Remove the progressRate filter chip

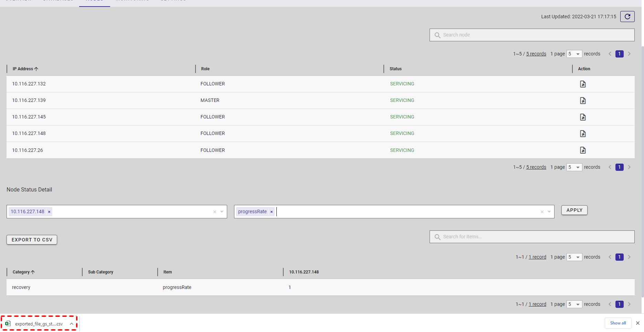click(x=272, y=212)
